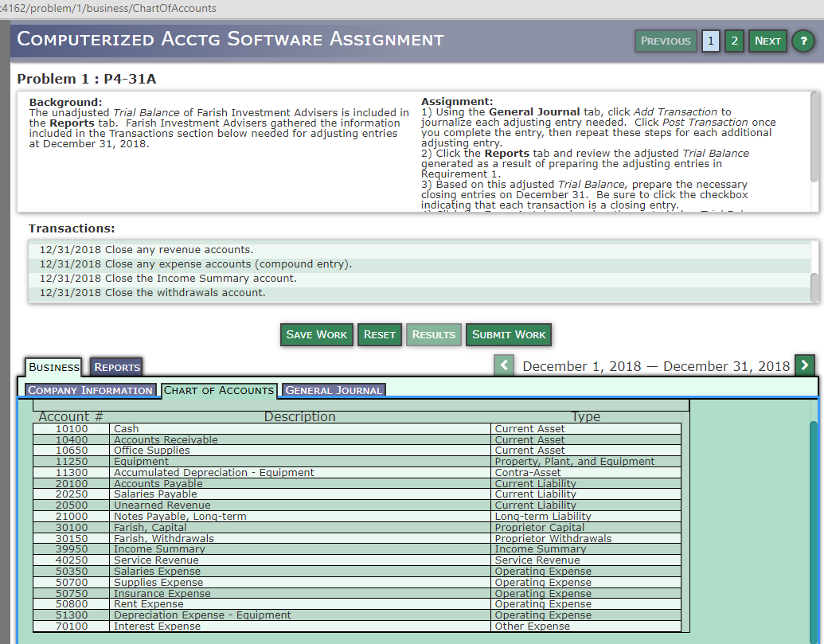Viewport: 824px width, 644px height.
Task: Click the Type column header
Action: [x=585, y=416]
